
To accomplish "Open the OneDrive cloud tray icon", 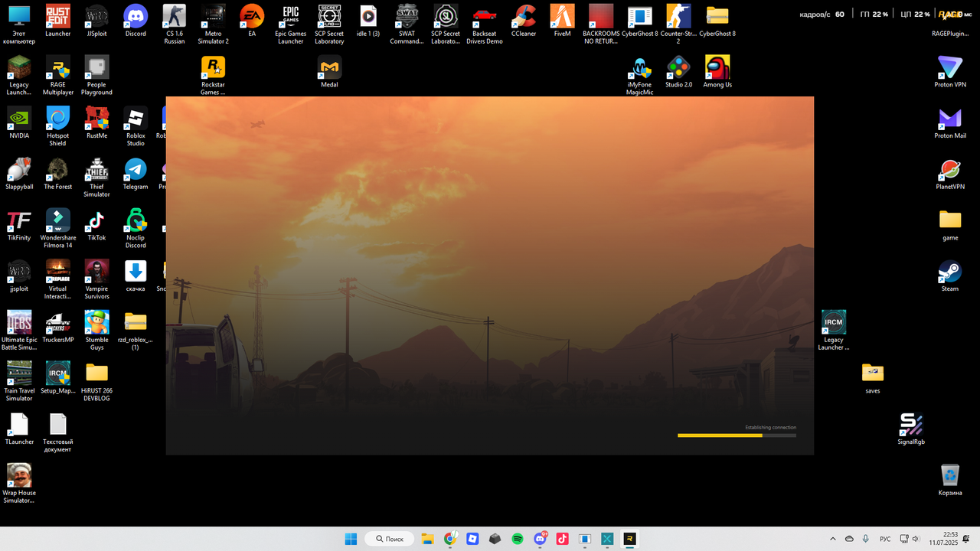I will (x=849, y=539).
